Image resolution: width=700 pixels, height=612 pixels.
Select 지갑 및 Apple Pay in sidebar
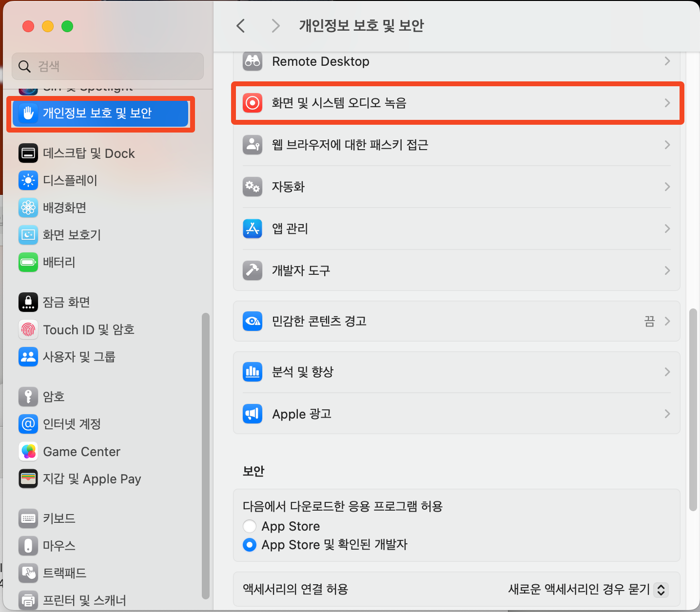pos(92,478)
